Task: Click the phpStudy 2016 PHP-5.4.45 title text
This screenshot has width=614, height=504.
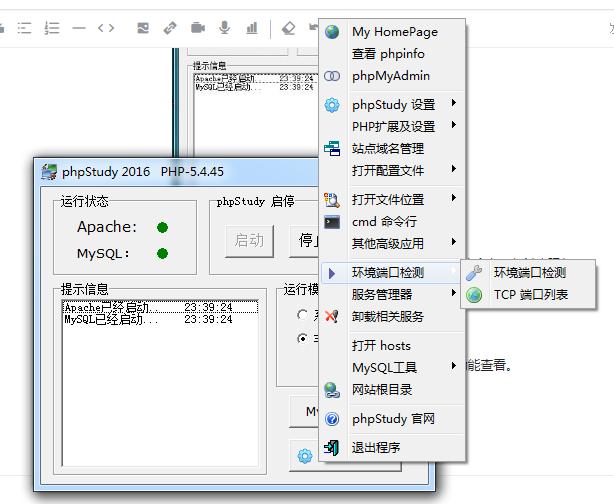Action: [x=143, y=172]
